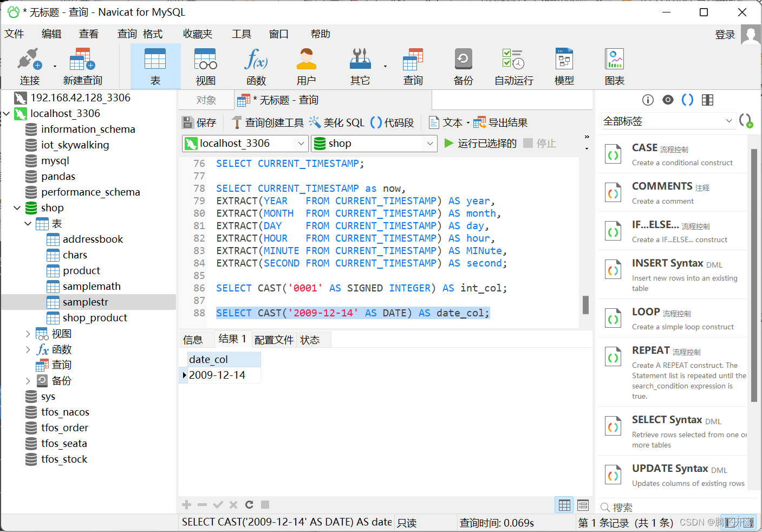Click the SQL editor vertical scrollbar thumb

[585, 305]
